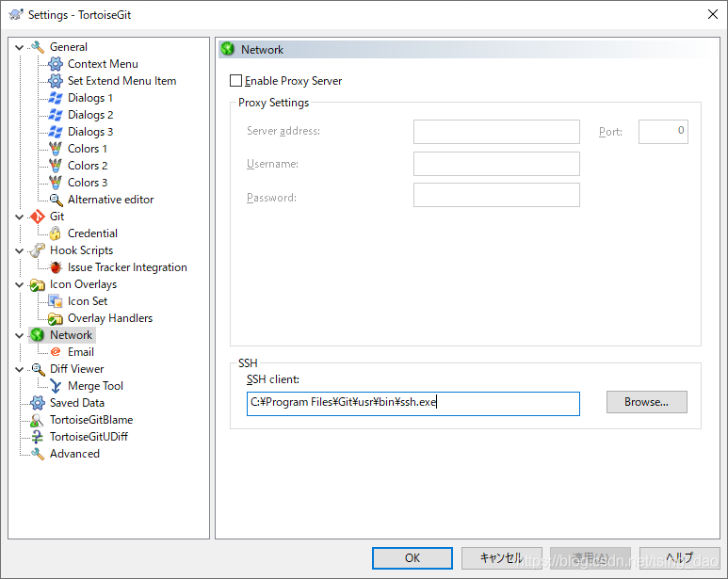
Task: Click the OK button
Action: click(x=413, y=557)
